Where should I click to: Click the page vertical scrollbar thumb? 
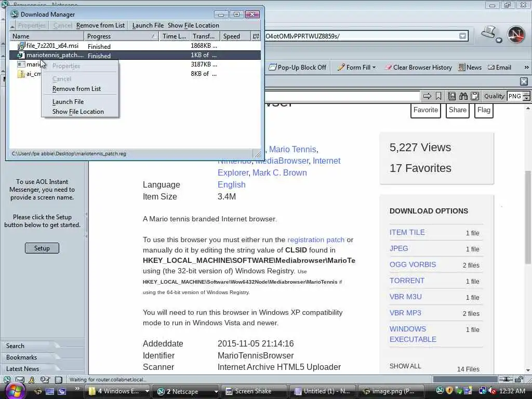click(528, 217)
